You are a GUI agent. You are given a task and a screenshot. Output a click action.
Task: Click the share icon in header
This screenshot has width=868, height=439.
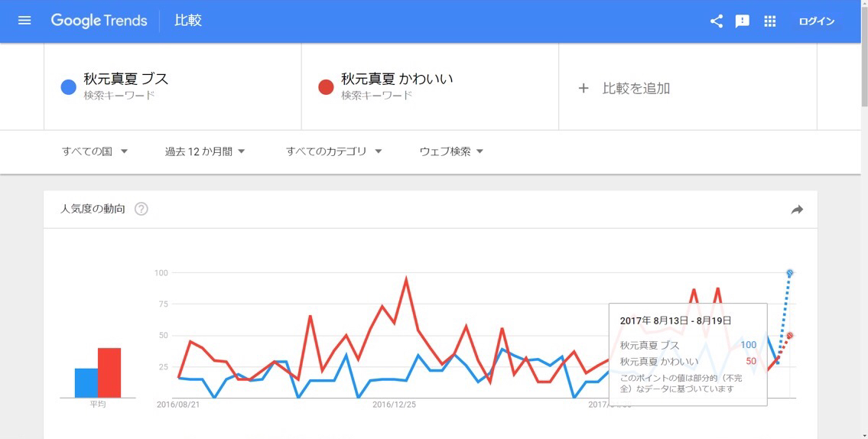717,21
